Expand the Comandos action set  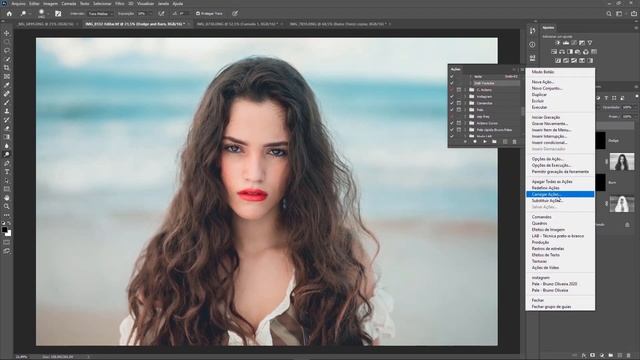[x=465, y=103]
